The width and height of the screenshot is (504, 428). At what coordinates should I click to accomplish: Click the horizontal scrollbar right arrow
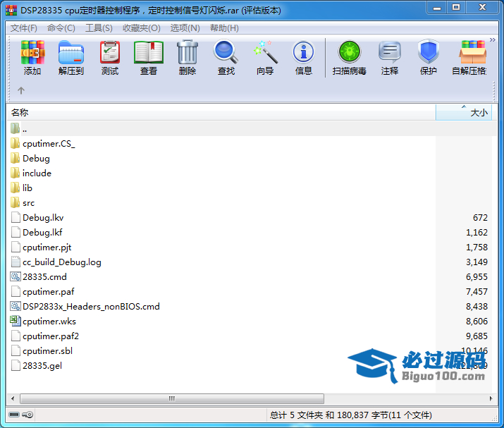click(x=491, y=398)
